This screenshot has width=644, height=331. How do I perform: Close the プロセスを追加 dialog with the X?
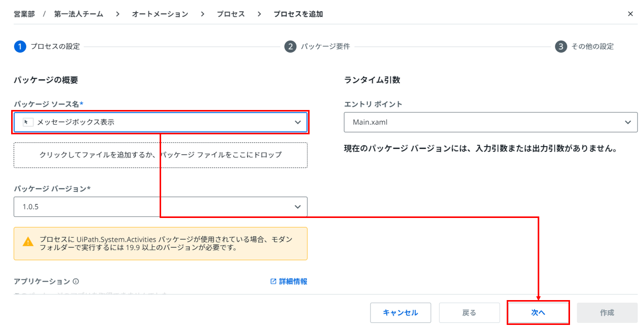coord(630,14)
